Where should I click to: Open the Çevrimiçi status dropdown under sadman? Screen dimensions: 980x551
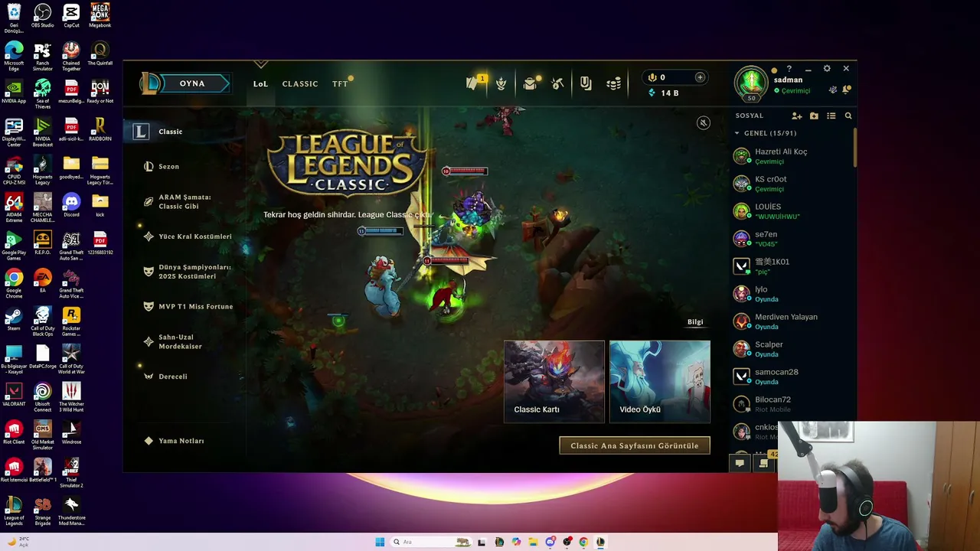click(792, 91)
